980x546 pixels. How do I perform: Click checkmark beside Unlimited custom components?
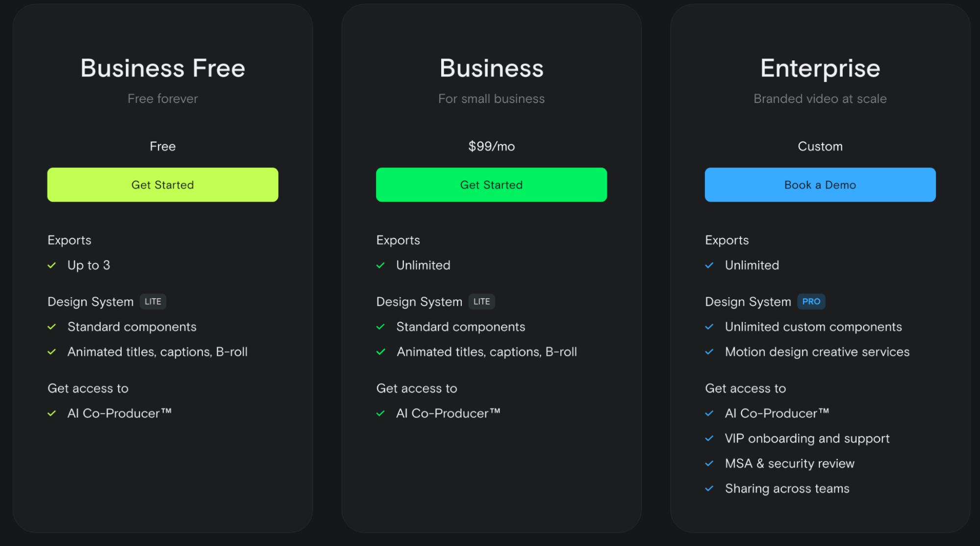[709, 327]
